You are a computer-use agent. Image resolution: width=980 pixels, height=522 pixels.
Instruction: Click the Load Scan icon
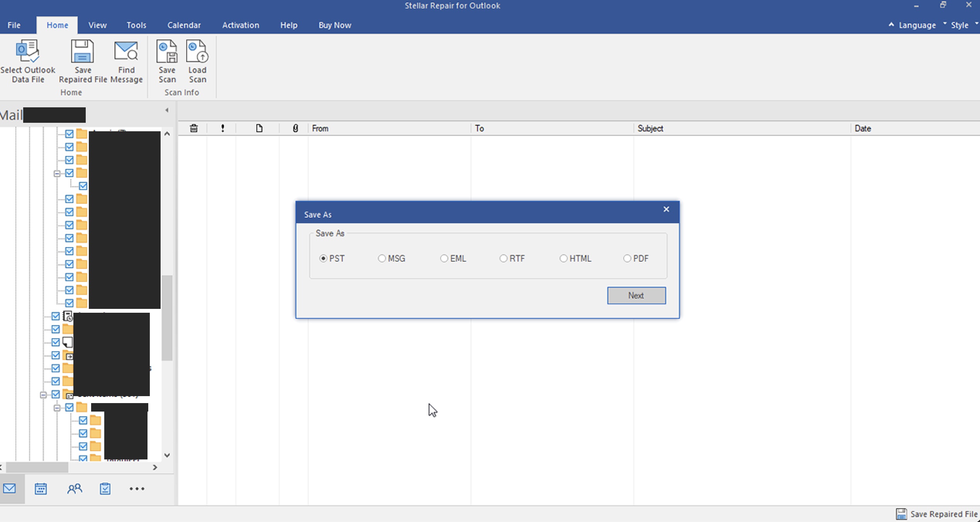coord(197,51)
